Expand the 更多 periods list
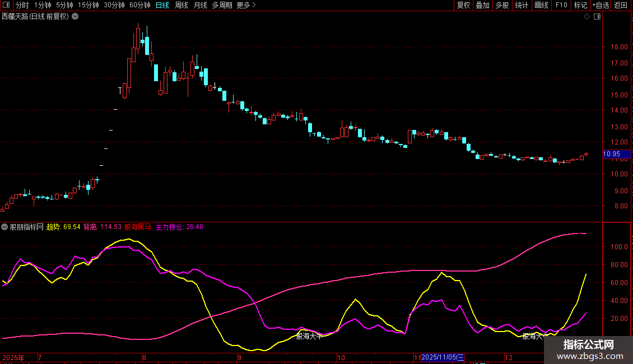 click(246, 5)
